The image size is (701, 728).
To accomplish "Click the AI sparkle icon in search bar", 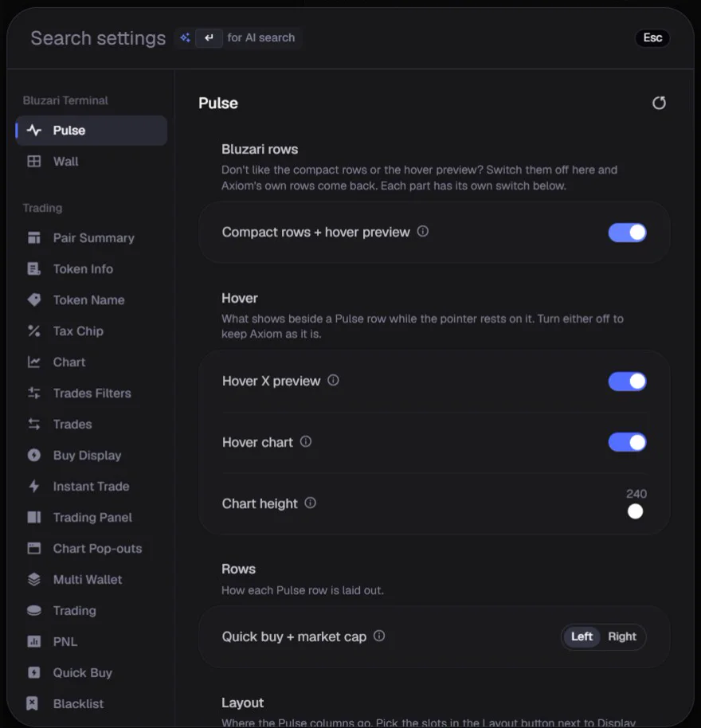I will pos(186,37).
